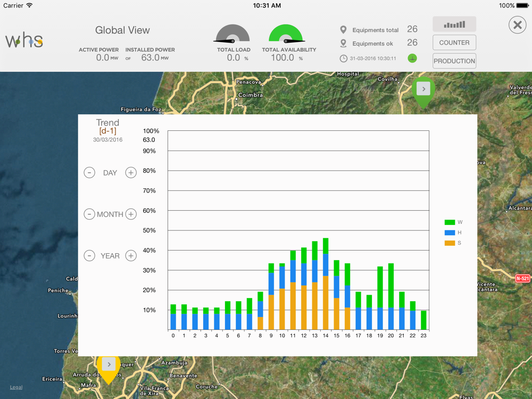Image resolution: width=532 pixels, height=399 pixels.
Task: Tap the Equipments ok pin icon
Action: (x=343, y=44)
